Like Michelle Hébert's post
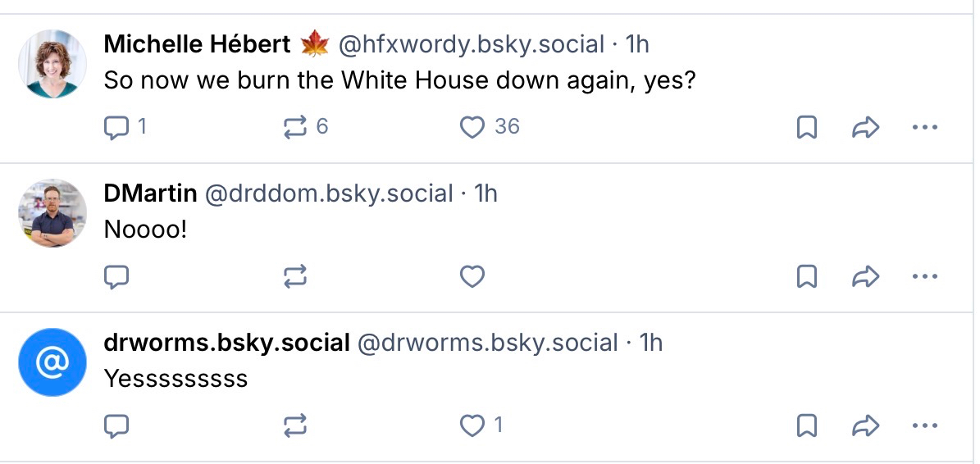The height and width of the screenshot is (464, 980). pyautogui.click(x=472, y=127)
